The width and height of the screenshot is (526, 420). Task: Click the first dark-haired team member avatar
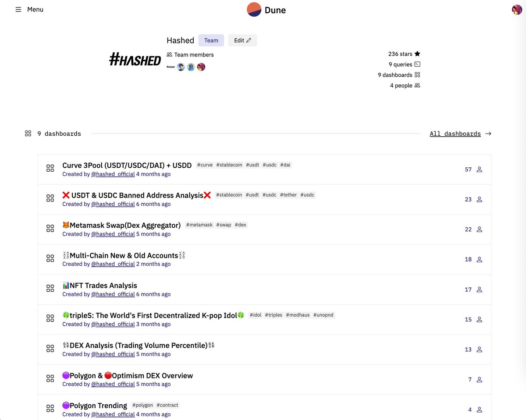point(181,67)
